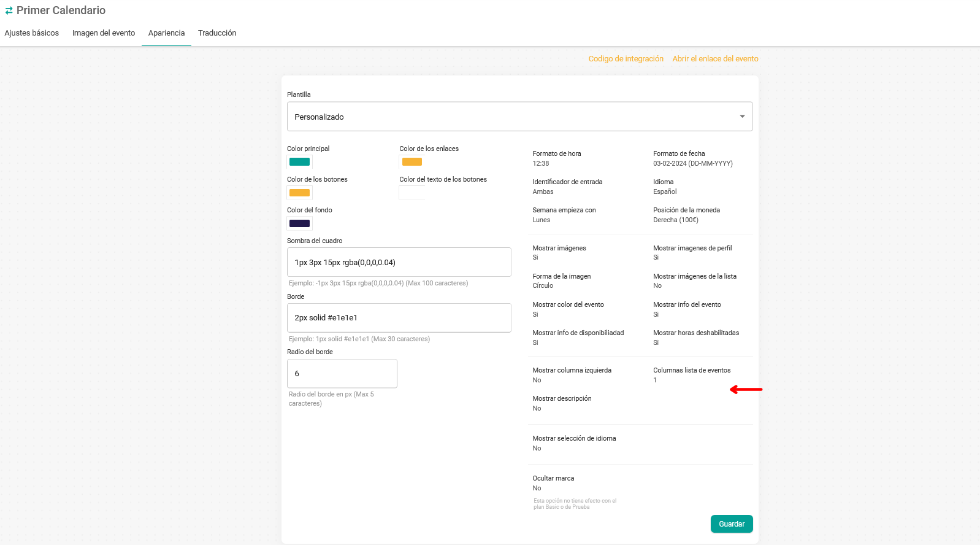The width and height of the screenshot is (980, 545).
Task: Switch to Imagen del evento tab
Action: 104,33
